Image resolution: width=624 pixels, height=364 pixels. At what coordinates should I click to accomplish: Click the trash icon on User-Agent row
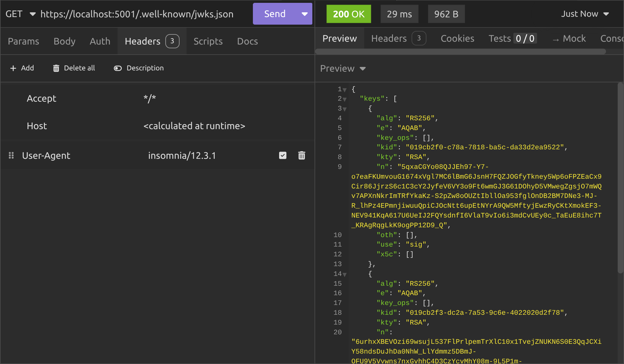pos(302,155)
